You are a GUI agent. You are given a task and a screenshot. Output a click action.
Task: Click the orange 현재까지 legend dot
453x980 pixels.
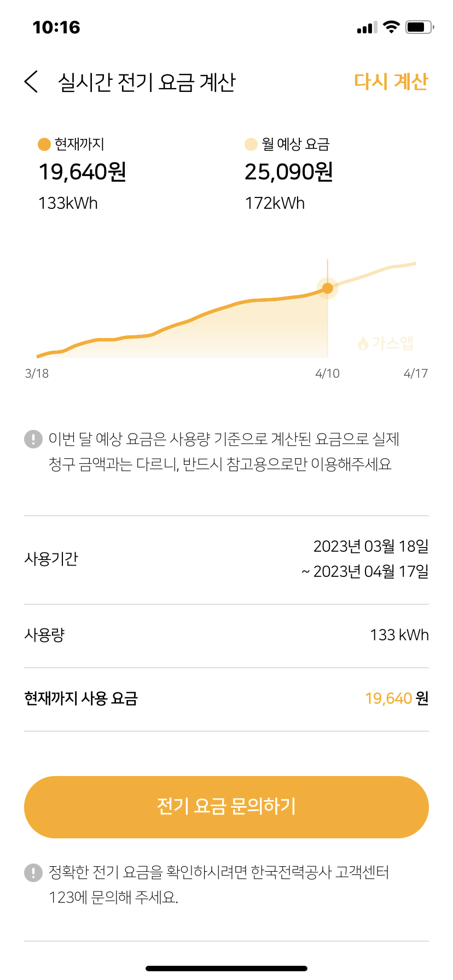pos(44,144)
